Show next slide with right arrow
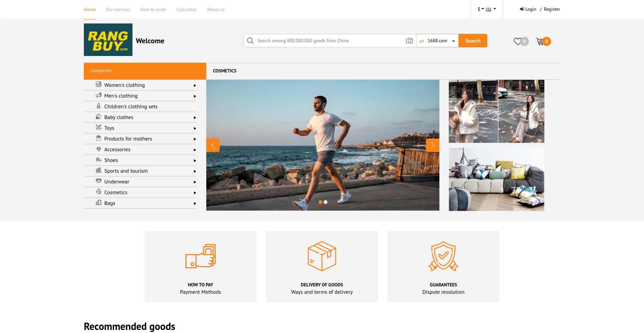This screenshot has height=333, width=644. 433,145
